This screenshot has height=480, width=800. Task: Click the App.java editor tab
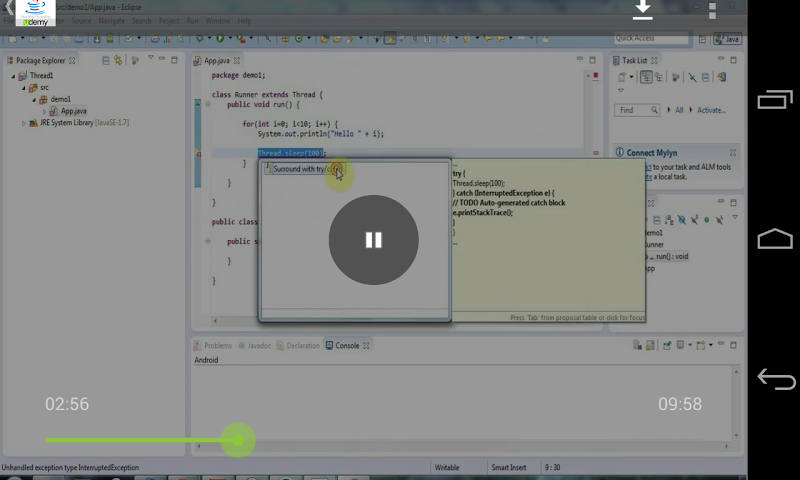pos(217,61)
